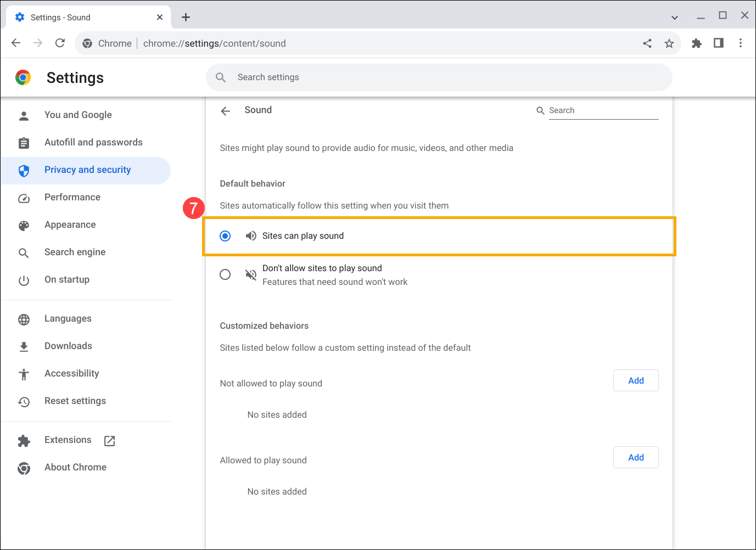This screenshot has width=756, height=550.
Task: Open a new tab with plus button
Action: [x=186, y=17]
